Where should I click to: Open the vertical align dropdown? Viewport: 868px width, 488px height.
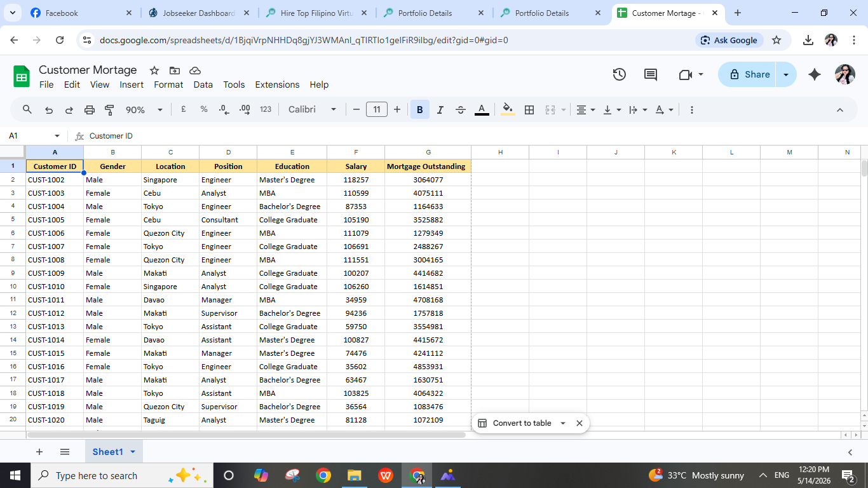612,110
